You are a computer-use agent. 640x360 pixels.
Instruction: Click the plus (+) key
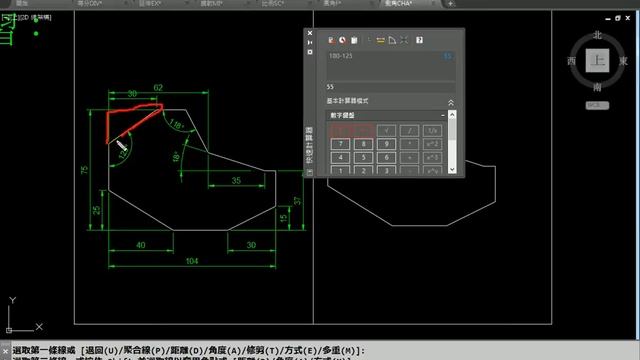tap(409, 158)
